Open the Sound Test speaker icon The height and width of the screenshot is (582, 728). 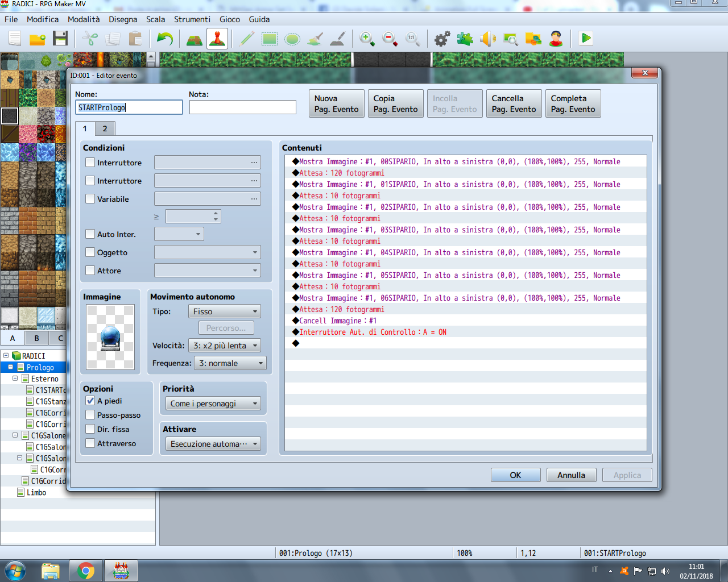[x=488, y=39]
